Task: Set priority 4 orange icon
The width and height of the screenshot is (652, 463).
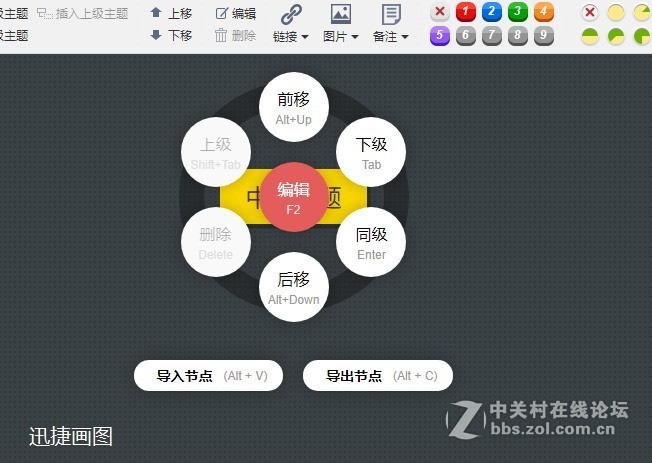Action: coord(543,12)
